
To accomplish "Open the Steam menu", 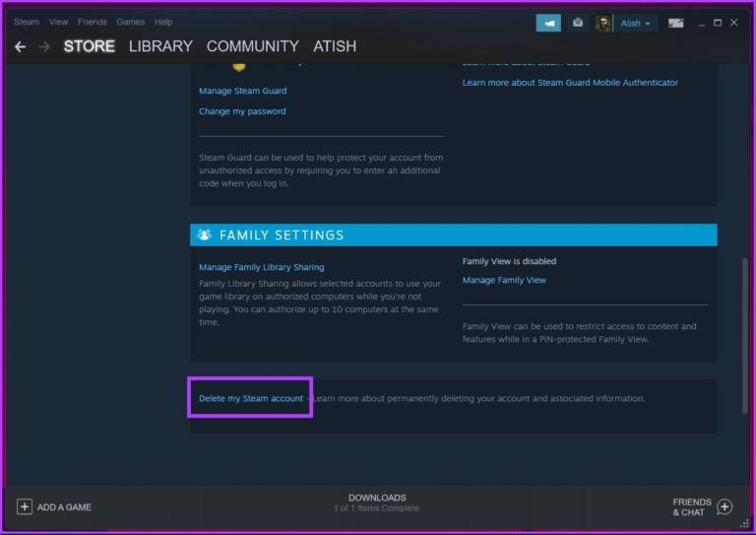I will point(27,22).
